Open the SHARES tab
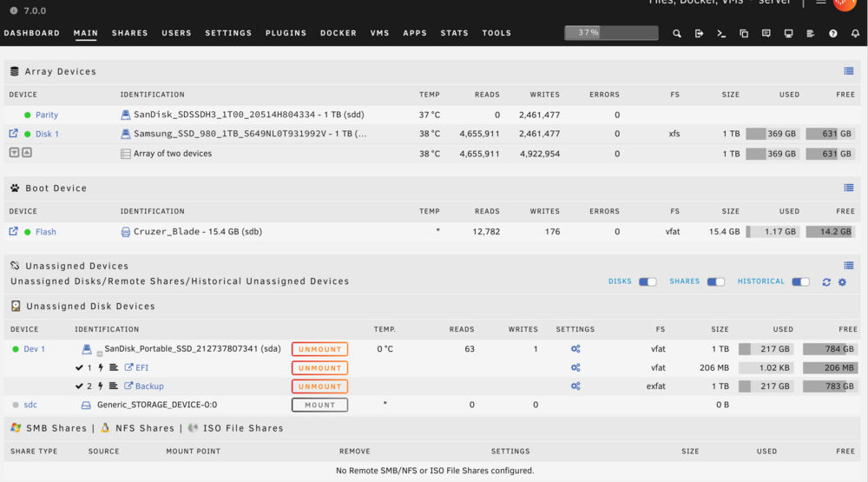 [x=130, y=33]
